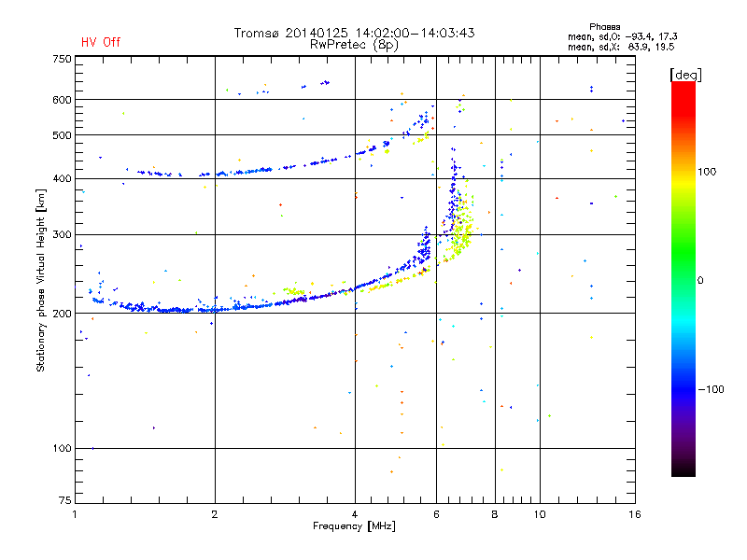Click the 'Frequency [MHz]' axis label
747x560 pixels.
point(354,526)
